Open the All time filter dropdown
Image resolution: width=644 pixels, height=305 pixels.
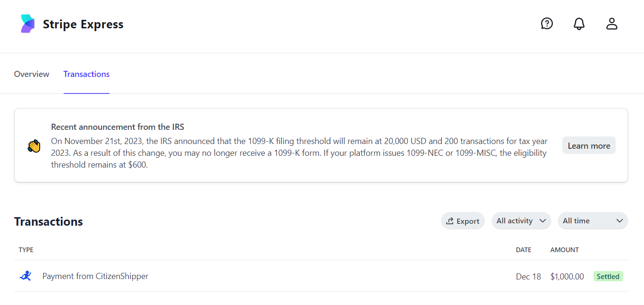(593, 220)
